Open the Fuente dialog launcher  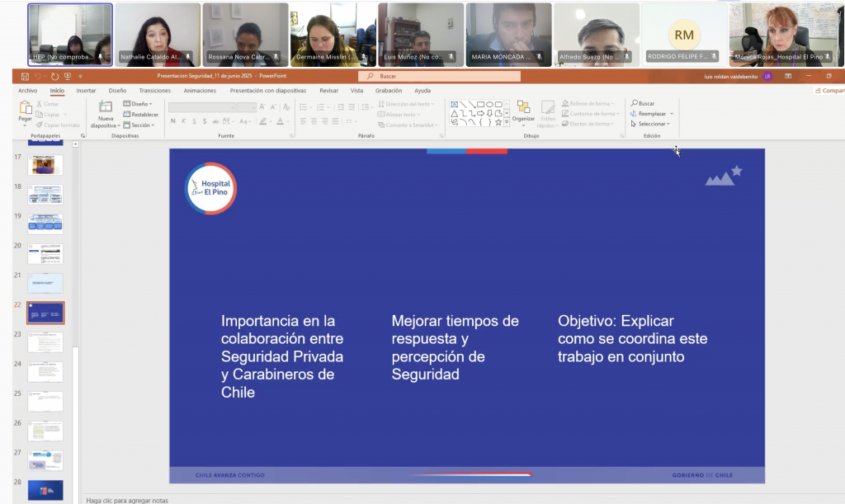click(291, 136)
